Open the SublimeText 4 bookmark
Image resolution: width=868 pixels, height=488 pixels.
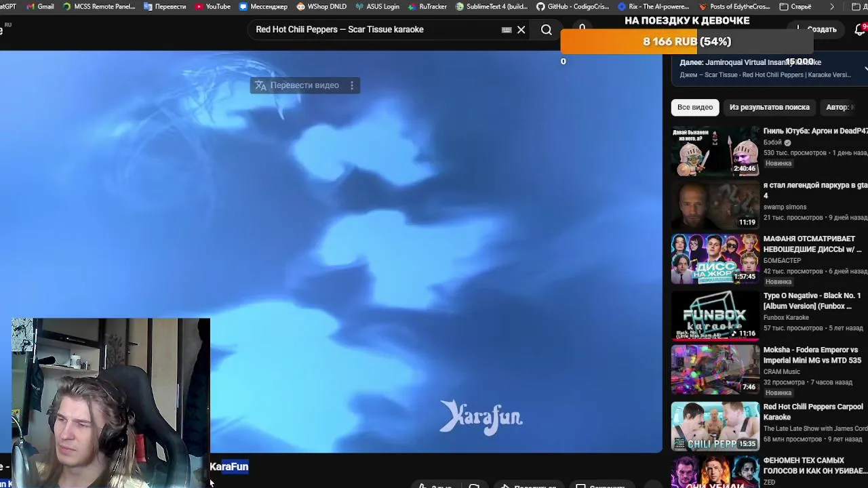(492, 6)
